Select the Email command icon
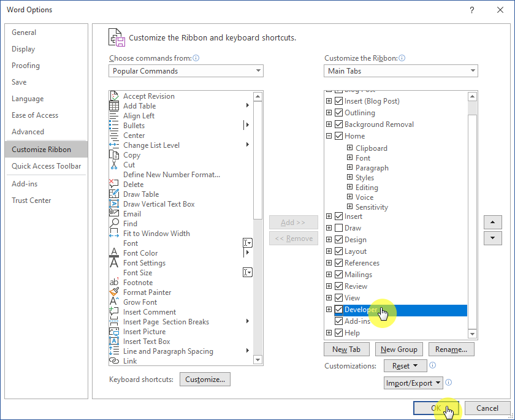Screen dimensions: 515x420 pyautogui.click(x=114, y=213)
